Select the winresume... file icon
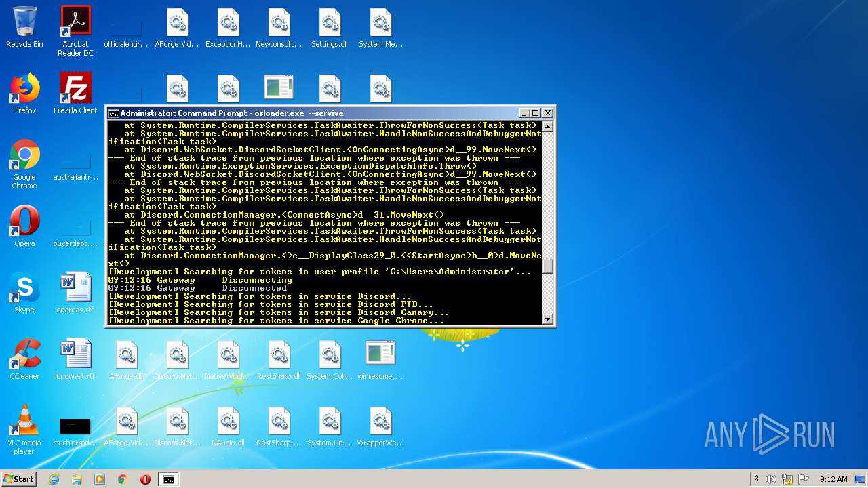The height and width of the screenshot is (488, 868). click(x=380, y=360)
